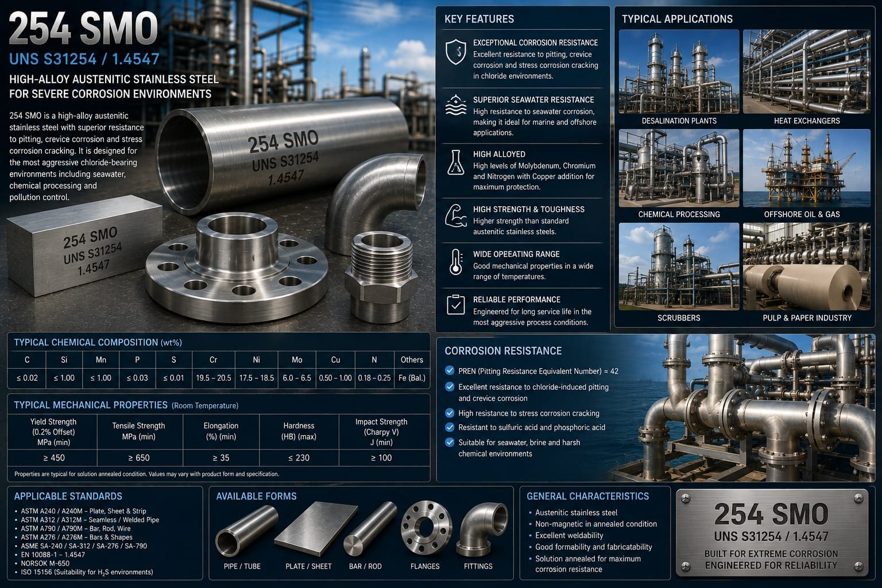This screenshot has width=882, height=588.
Task: Select the Chemical Processing photo
Action: click(679, 168)
